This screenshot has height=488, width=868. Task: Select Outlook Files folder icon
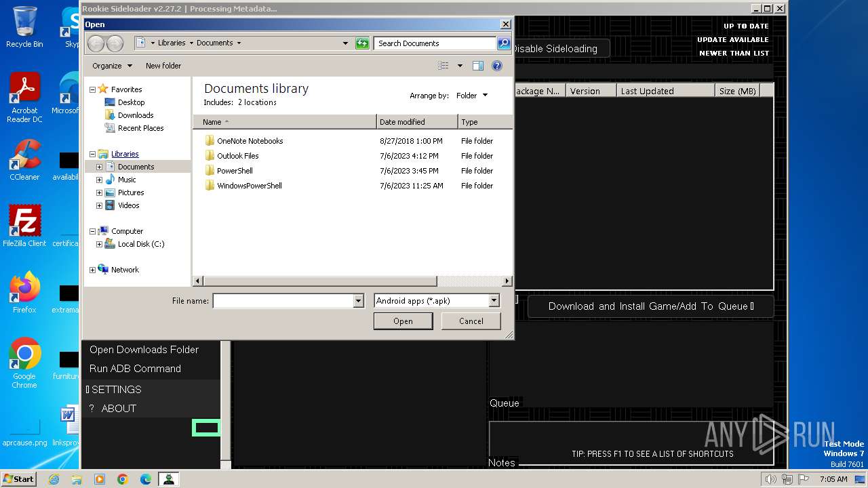(x=210, y=156)
